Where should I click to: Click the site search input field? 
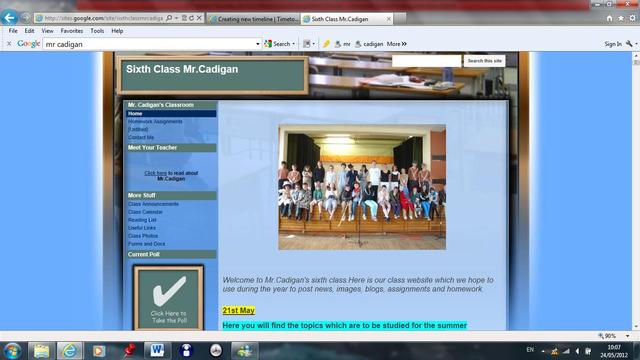427,61
